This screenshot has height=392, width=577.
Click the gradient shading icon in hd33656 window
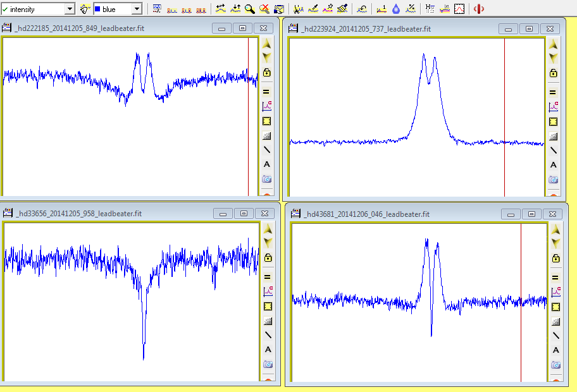pos(267,321)
